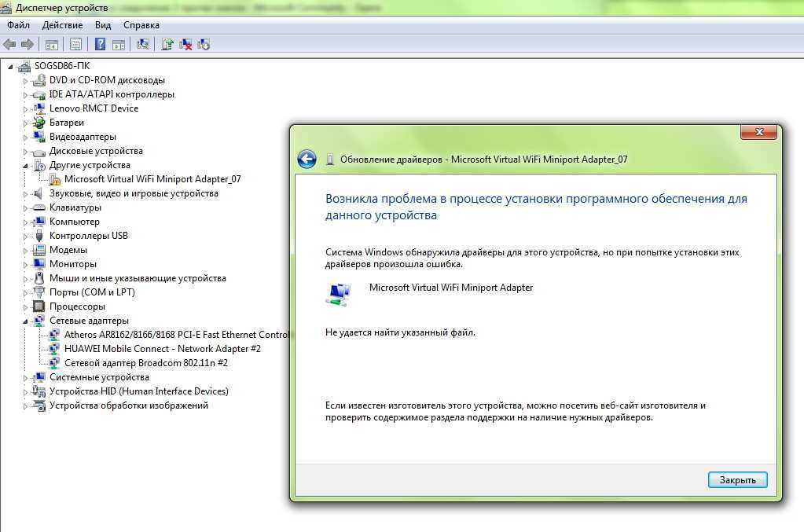The width and height of the screenshot is (804, 532).
Task: Click the Клавиатуры keyboard icon
Action: (39, 207)
